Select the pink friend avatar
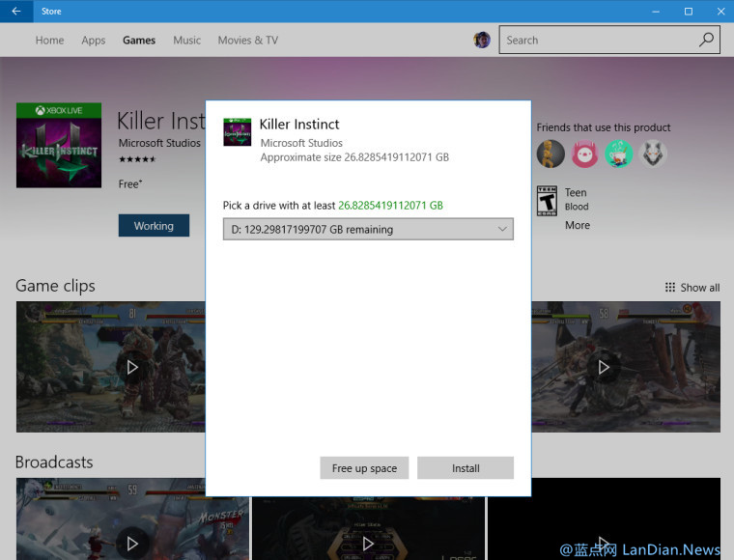This screenshot has height=560, width=734. [x=584, y=153]
